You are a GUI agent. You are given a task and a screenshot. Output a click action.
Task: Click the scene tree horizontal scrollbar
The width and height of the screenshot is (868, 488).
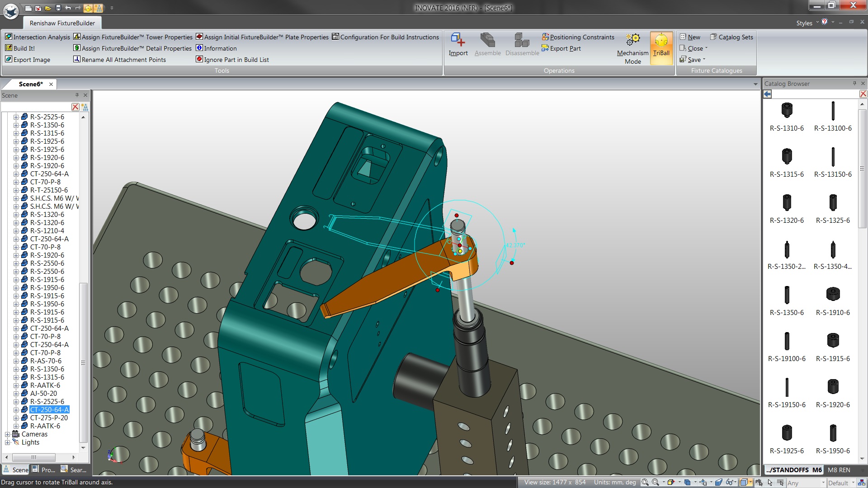coord(34,457)
